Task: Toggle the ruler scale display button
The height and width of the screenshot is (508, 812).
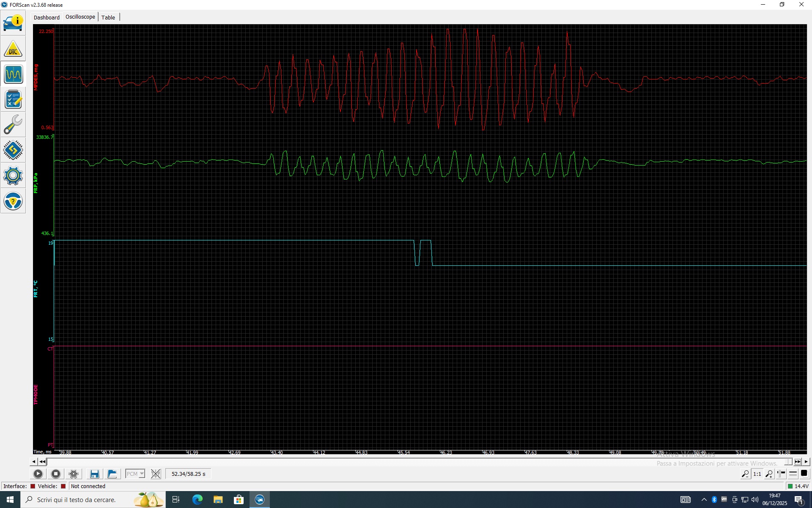Action: (781, 474)
